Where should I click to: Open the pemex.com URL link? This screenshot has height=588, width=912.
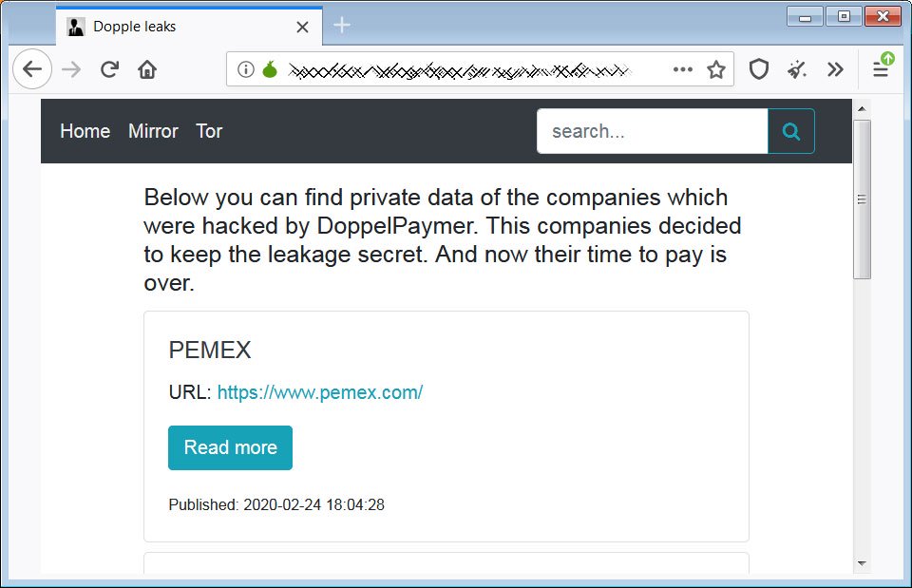click(x=319, y=392)
